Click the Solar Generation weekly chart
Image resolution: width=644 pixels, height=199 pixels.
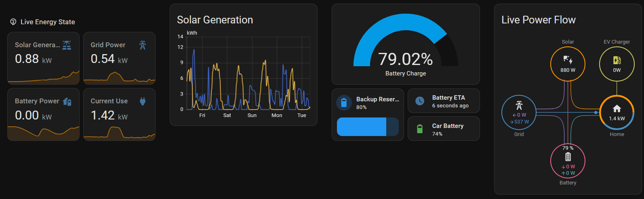(x=248, y=75)
